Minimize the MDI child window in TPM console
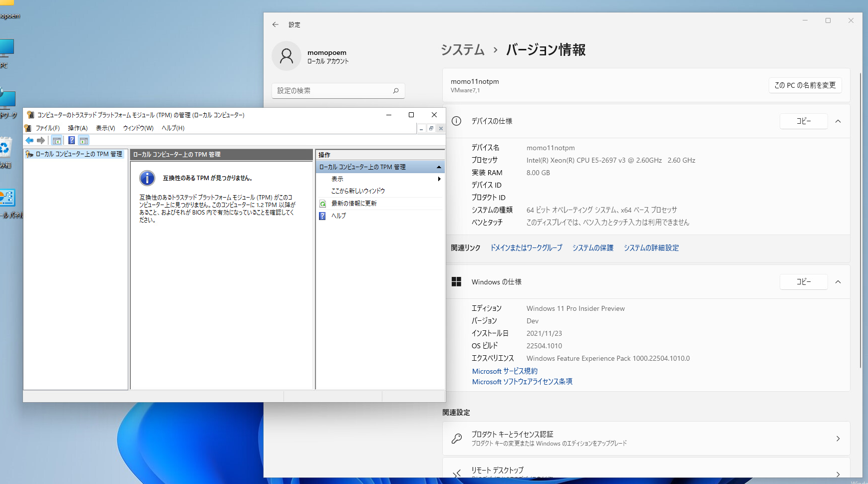868x484 pixels. tap(422, 129)
